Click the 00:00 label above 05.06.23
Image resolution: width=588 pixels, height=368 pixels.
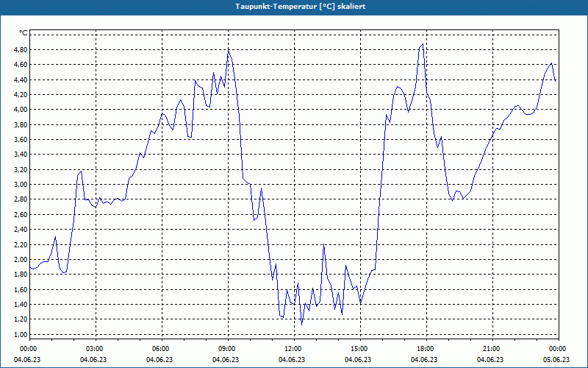pos(559,348)
